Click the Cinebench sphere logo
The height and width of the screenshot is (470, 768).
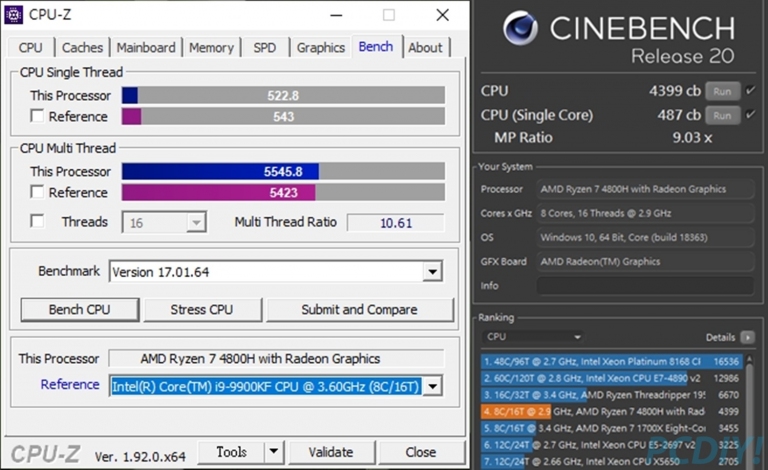[520, 28]
